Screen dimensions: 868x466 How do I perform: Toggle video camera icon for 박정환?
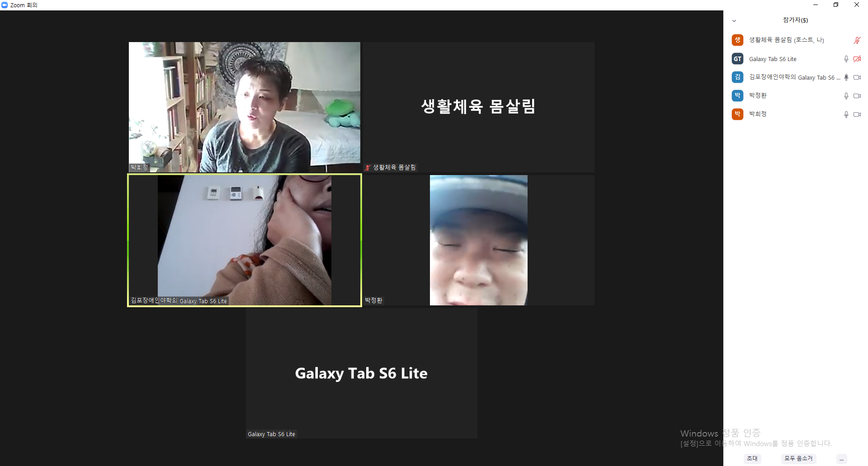[x=857, y=96]
